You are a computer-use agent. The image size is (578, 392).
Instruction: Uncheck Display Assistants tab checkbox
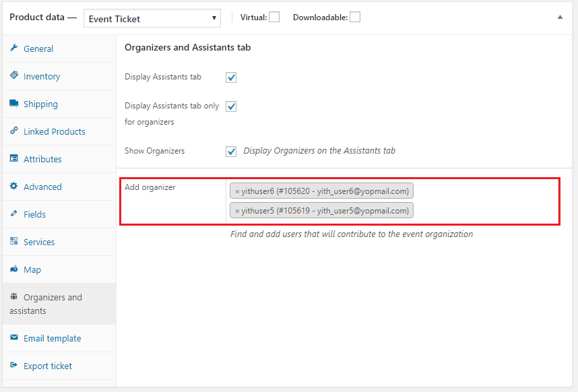[x=231, y=77]
